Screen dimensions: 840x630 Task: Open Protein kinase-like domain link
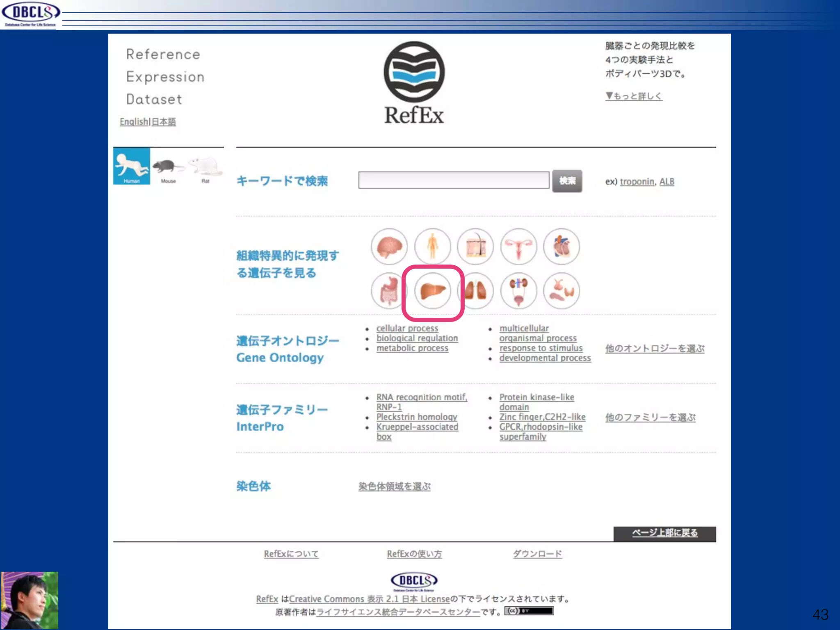(x=536, y=402)
